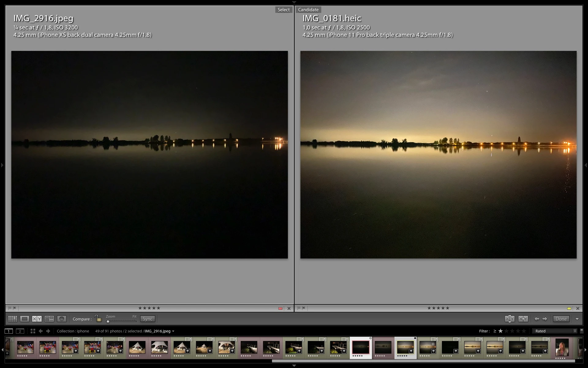The width and height of the screenshot is (588, 368).
Task: Swap Select and Candidate photos
Action: tap(510, 319)
